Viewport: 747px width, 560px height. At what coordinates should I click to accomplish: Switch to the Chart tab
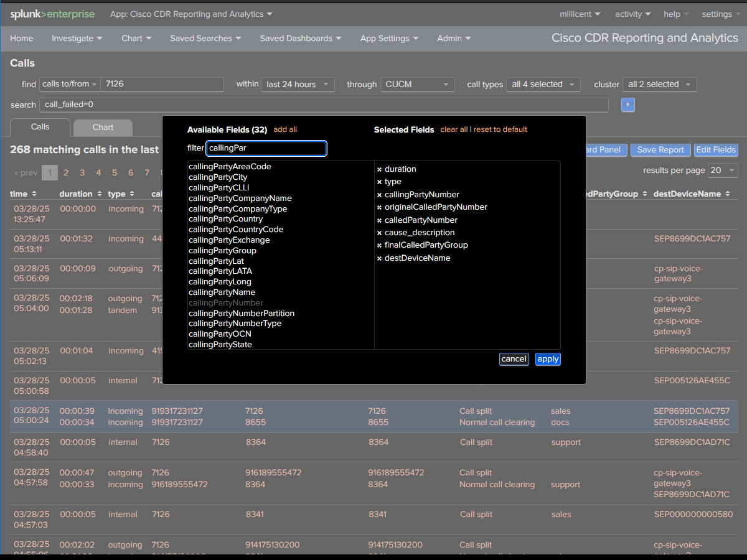tap(102, 127)
